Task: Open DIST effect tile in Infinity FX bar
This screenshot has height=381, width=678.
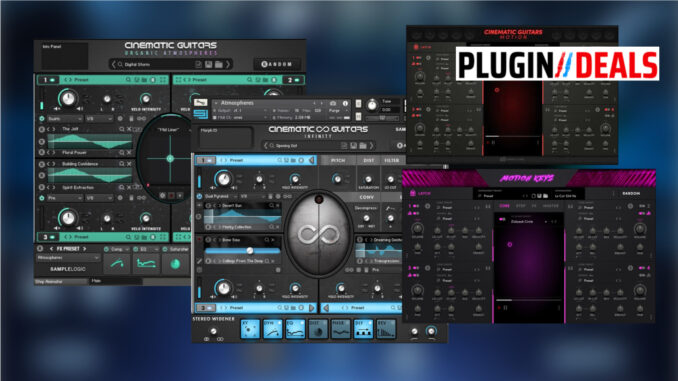Action: coord(318,329)
